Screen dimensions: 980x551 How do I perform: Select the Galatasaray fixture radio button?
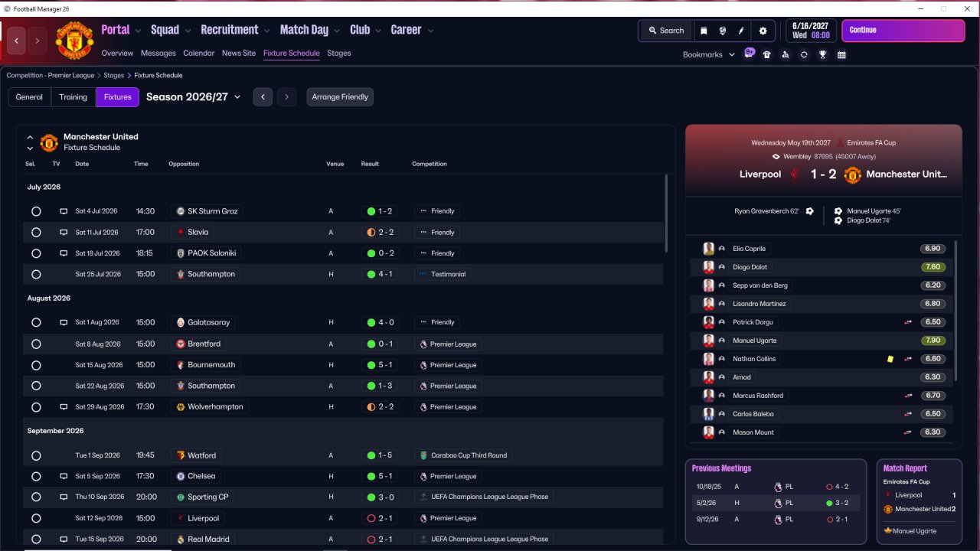pyautogui.click(x=36, y=323)
